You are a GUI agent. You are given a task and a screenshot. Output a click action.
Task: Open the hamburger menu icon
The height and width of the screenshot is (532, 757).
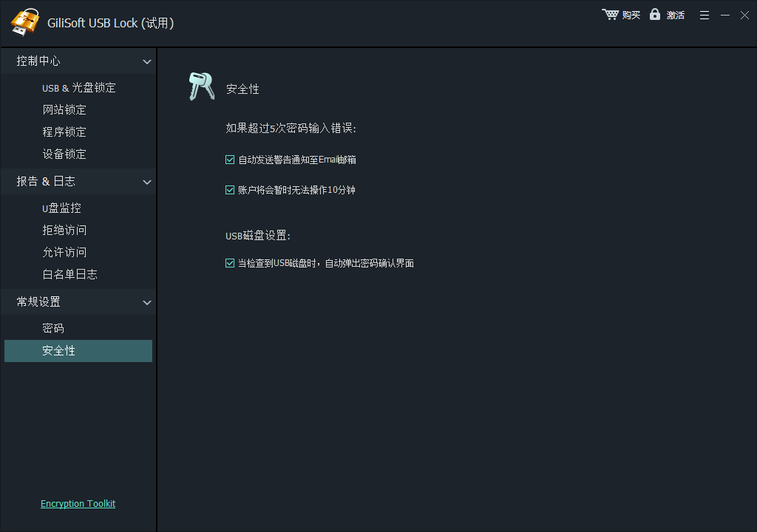(x=705, y=16)
